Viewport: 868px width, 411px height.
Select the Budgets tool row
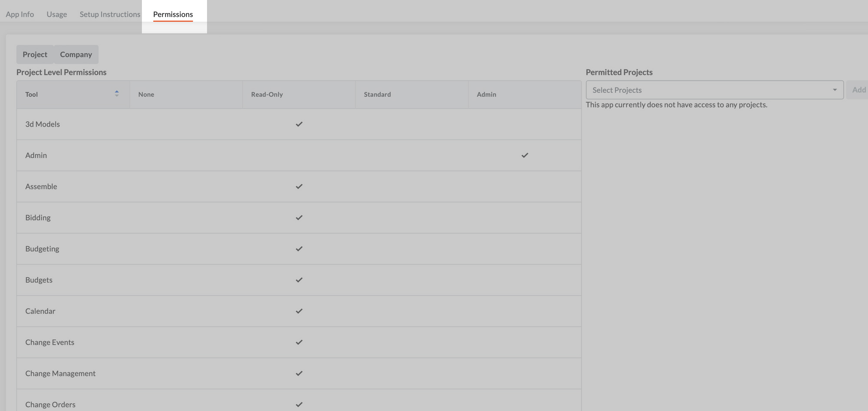tap(299, 280)
